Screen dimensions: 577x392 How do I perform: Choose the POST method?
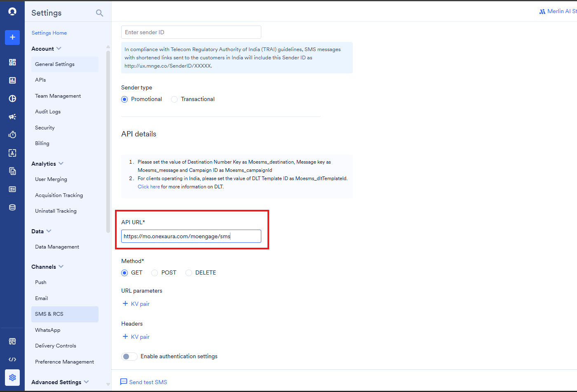click(x=155, y=273)
